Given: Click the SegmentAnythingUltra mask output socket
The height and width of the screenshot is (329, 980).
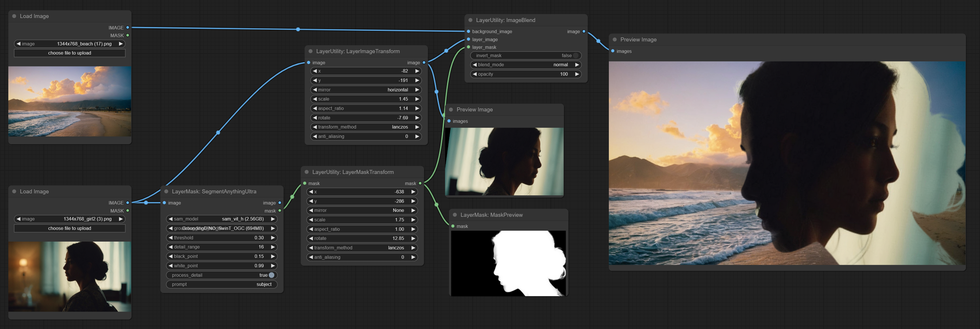Looking at the screenshot, I should point(280,211).
